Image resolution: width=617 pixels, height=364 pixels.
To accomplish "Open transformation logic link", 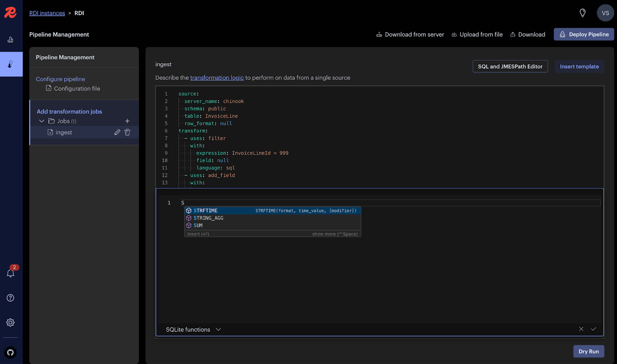I will [217, 78].
